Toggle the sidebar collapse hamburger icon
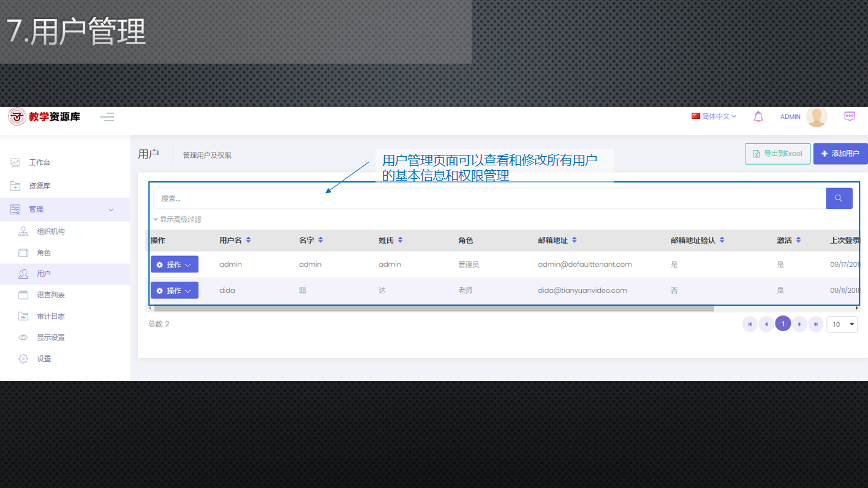 [x=107, y=117]
